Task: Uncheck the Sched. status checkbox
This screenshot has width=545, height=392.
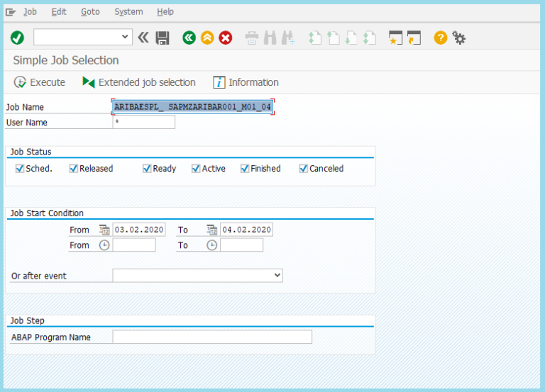Action: pyautogui.click(x=19, y=169)
